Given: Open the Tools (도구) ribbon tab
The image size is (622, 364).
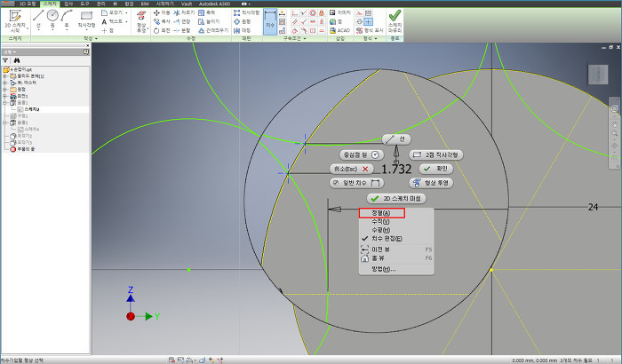Looking at the screenshot, I should (x=84, y=4).
